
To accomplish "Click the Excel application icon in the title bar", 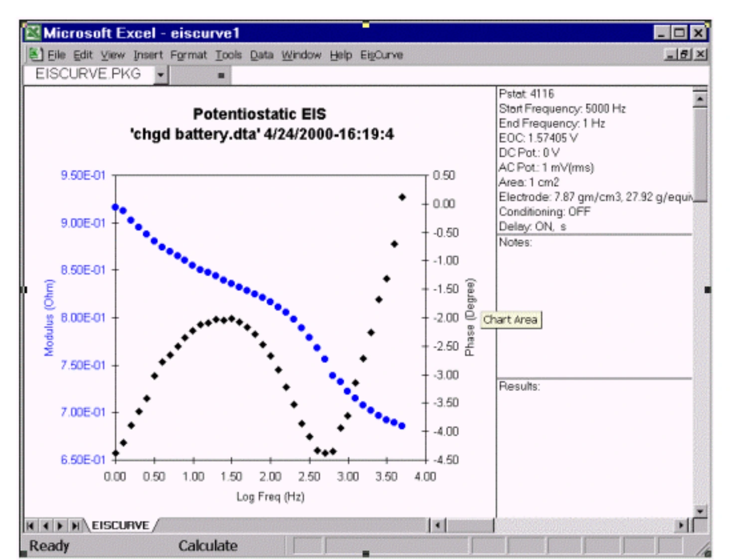I will 33,33.
